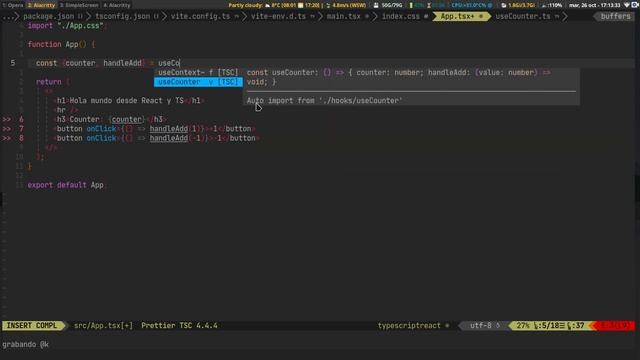Screen dimensions: 640x360
Task: Click the battery status indicator
Action: tap(416, 5)
